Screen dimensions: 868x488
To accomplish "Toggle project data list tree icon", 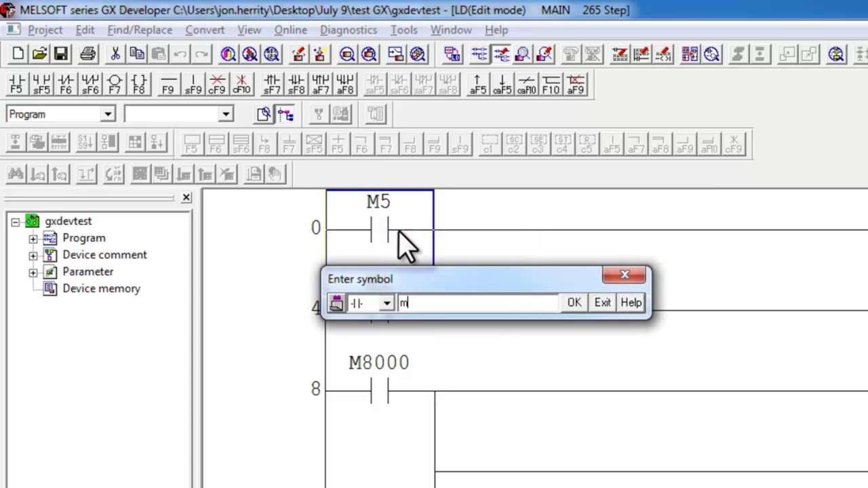I will [x=285, y=115].
